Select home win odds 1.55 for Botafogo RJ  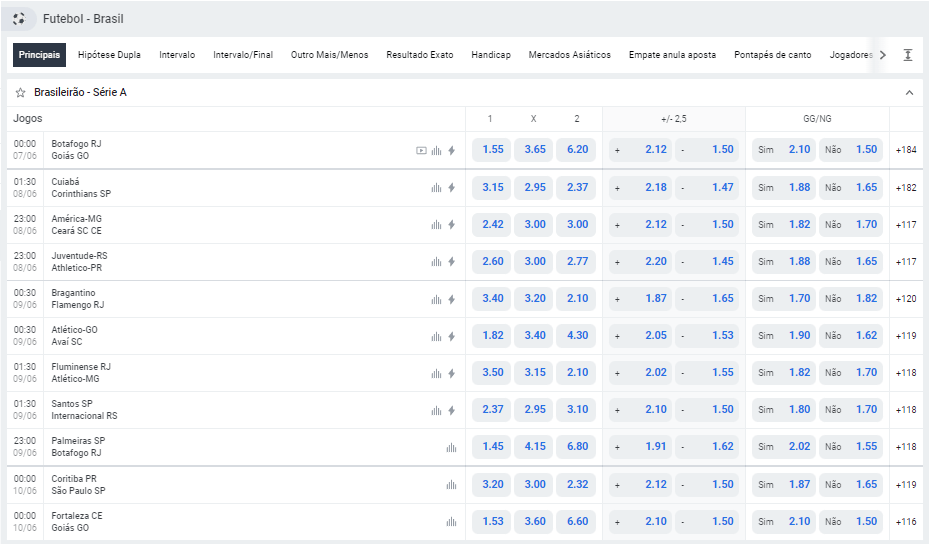[491, 150]
